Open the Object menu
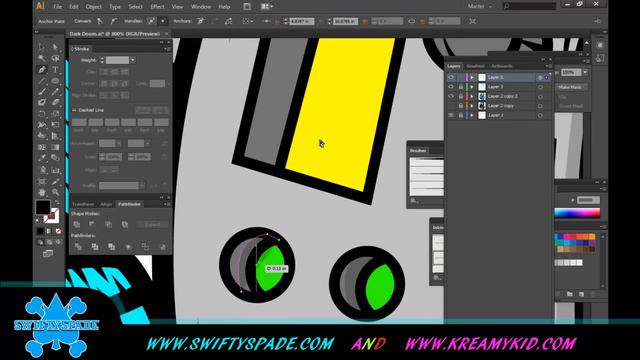Viewport: 640px width, 360px height. click(x=94, y=7)
